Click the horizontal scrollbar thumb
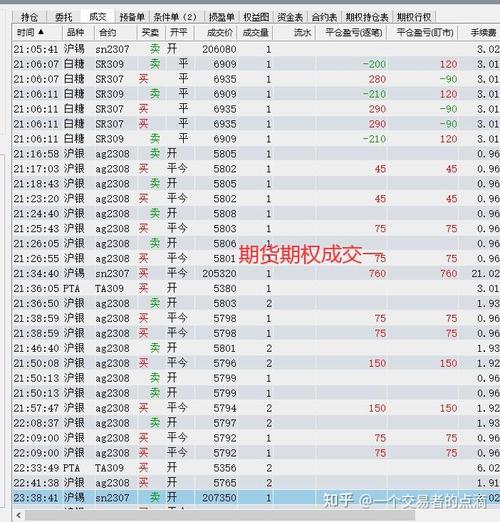Image resolution: width=500 pixels, height=522 pixels. click(x=220, y=515)
